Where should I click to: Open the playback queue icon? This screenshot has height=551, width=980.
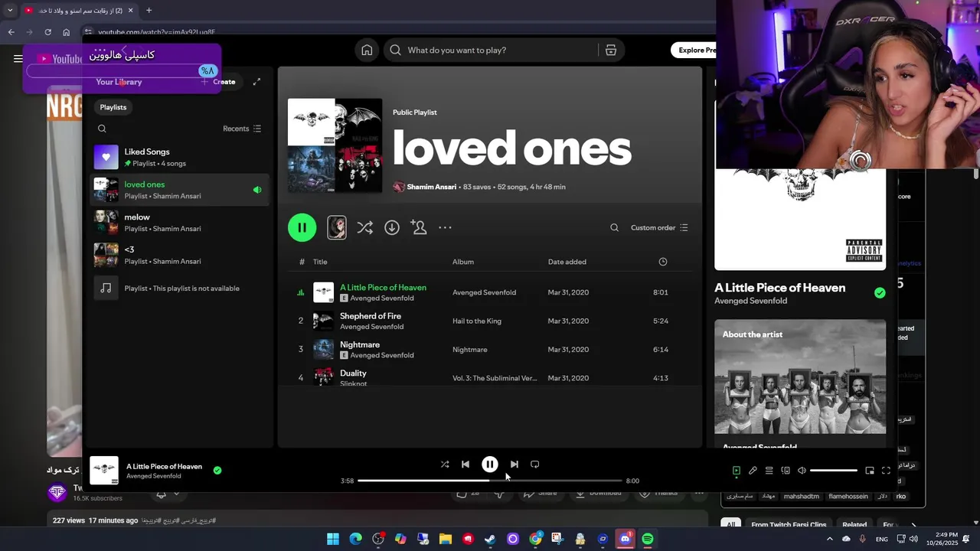pyautogui.click(x=769, y=471)
